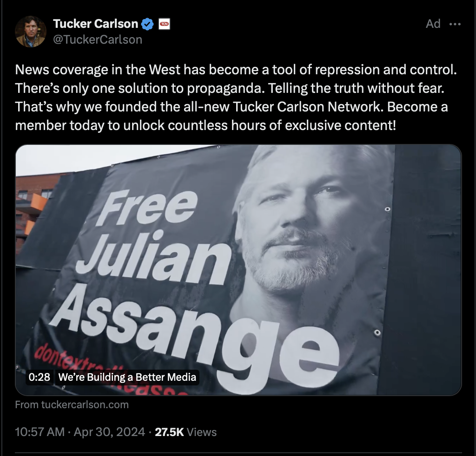Open the three-dot more options menu
476x456 pixels.
(455, 24)
